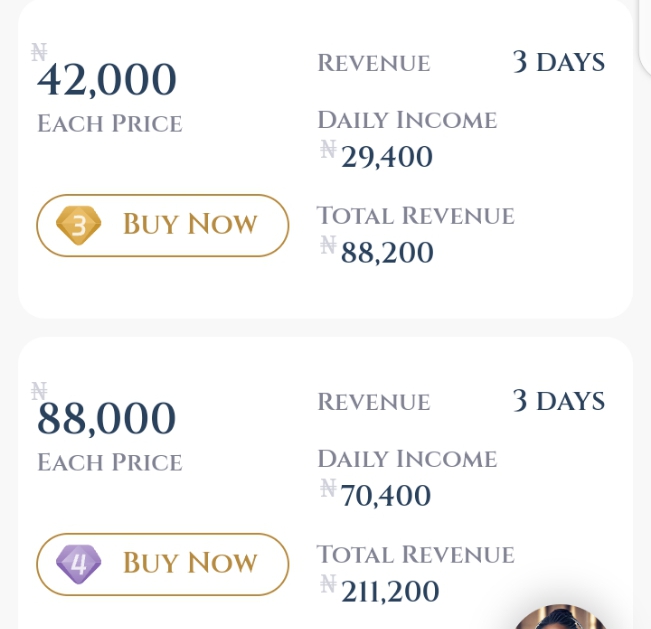
Task: Click the 29,400 daily income value
Action: coord(387,157)
